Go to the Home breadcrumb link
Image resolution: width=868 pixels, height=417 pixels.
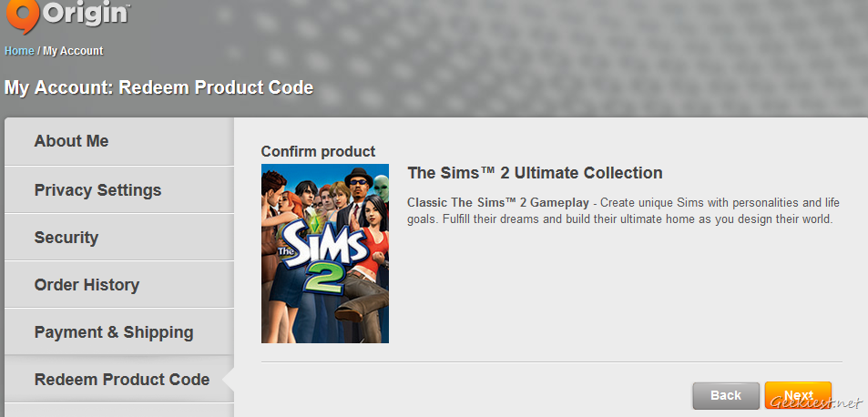pos(19,51)
